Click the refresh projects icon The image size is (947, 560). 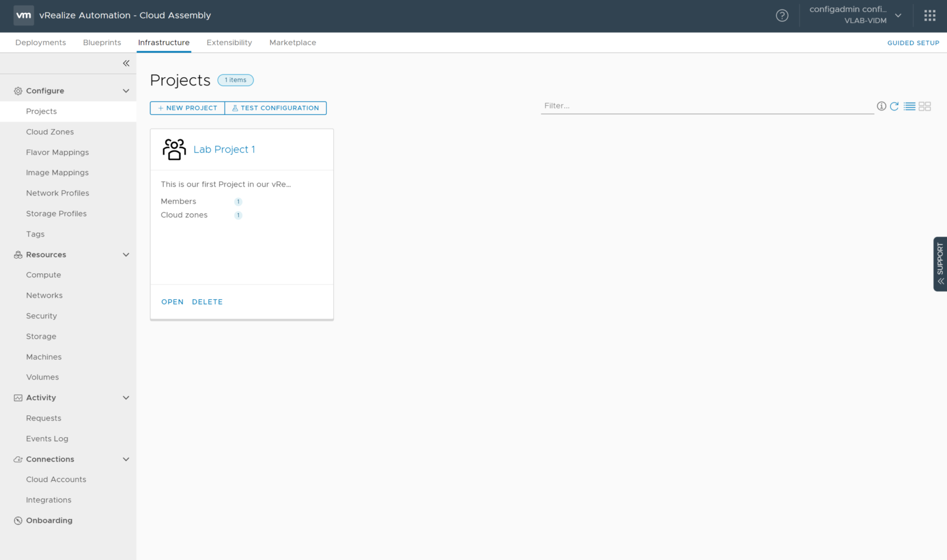[x=894, y=106]
